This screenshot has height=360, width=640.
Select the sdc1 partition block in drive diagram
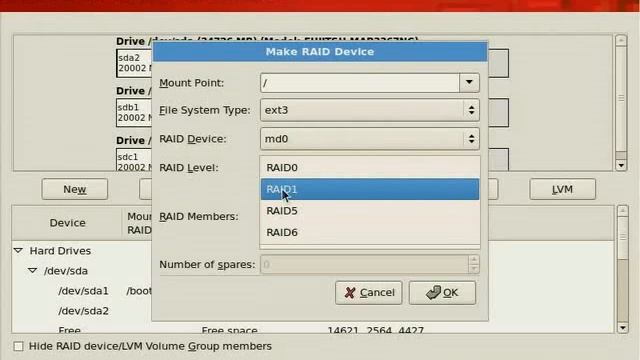(x=134, y=160)
